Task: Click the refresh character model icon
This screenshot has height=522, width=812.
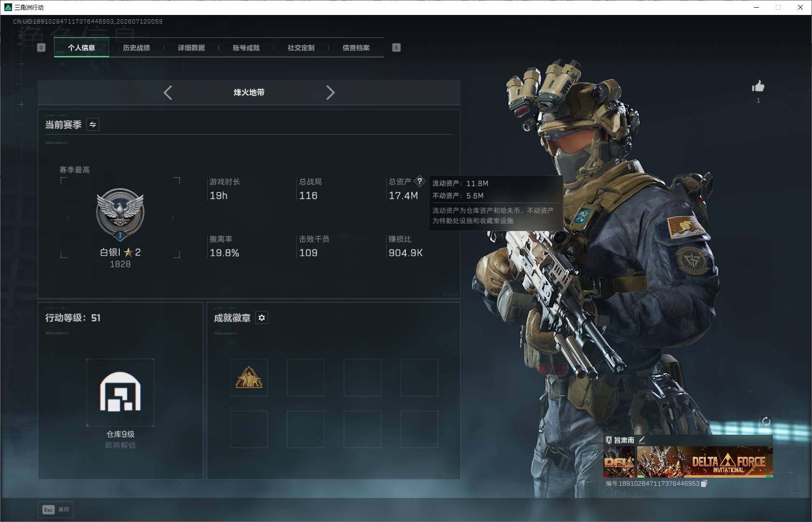Action: click(766, 421)
